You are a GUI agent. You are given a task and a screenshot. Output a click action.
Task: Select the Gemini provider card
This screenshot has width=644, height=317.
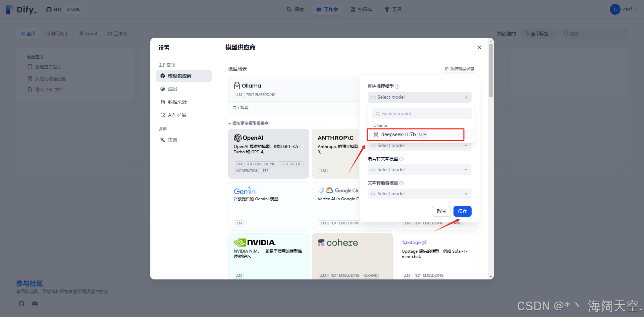[269, 206]
